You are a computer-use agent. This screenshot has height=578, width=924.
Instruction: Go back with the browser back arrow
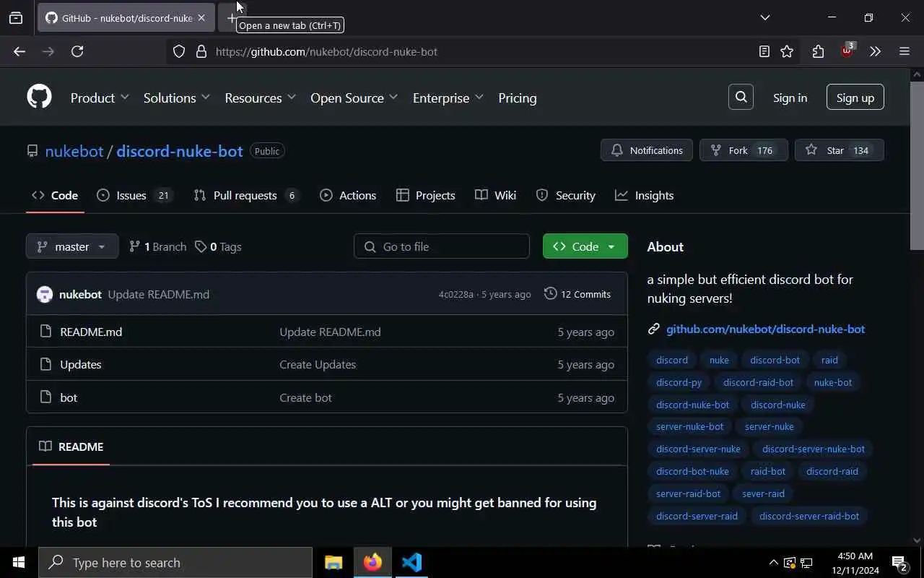(19, 51)
